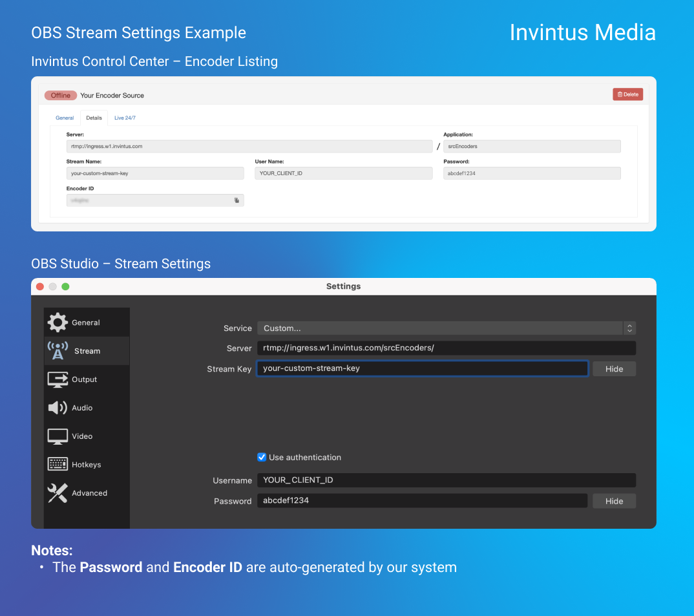The image size is (694, 616).
Task: Click the Service dropdown stepper arrows
Action: (x=629, y=328)
